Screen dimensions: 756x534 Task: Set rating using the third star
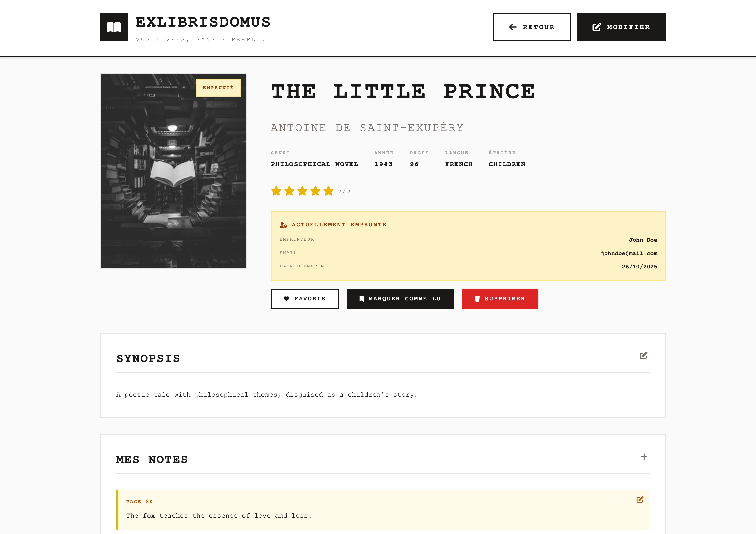pyautogui.click(x=302, y=191)
